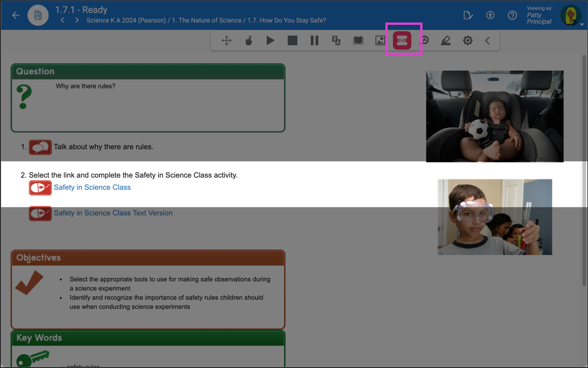The width and height of the screenshot is (588, 368).
Task: Click the activity icon beside Safety in Science Class
Action: click(40, 188)
